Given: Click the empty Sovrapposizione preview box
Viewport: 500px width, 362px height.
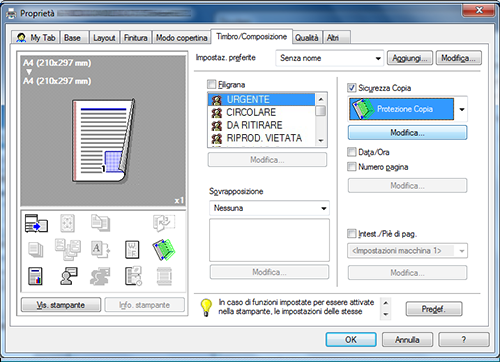Looking at the screenshot, I should pyautogui.click(x=269, y=240).
